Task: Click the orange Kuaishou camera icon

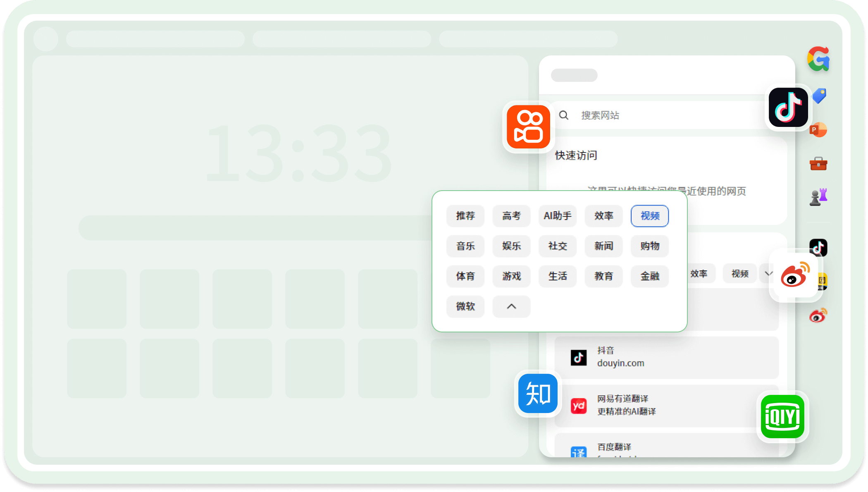Action: [x=528, y=127]
